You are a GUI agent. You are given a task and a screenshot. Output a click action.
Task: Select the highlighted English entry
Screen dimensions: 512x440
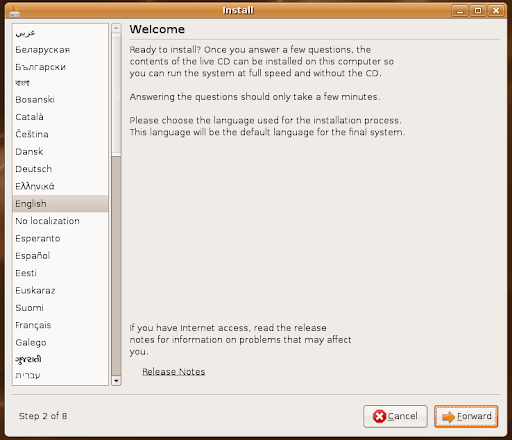coord(60,204)
